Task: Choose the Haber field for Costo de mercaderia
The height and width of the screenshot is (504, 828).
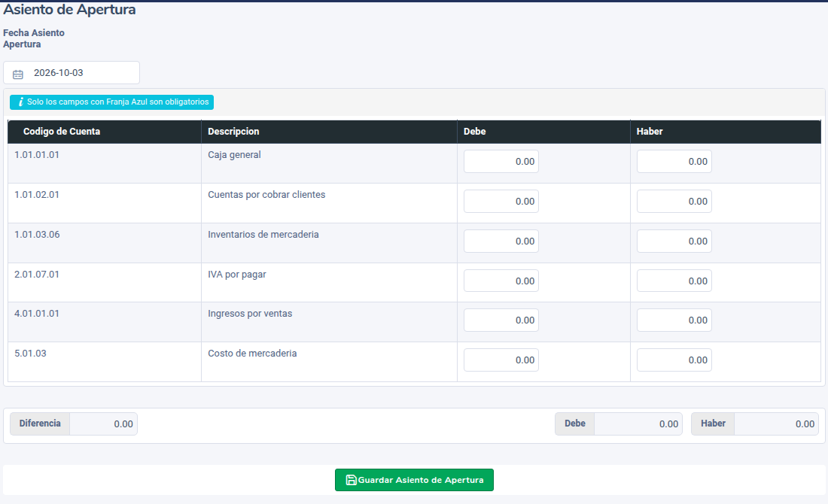Action: coord(674,360)
